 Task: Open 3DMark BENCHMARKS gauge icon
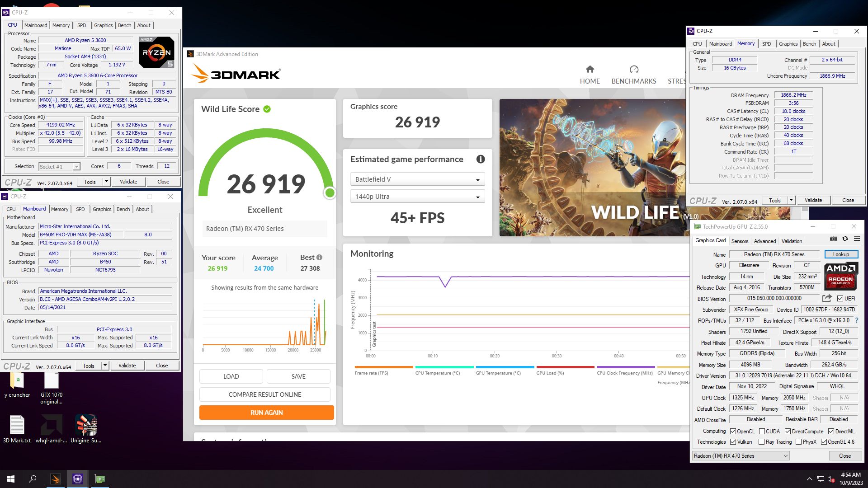click(634, 69)
